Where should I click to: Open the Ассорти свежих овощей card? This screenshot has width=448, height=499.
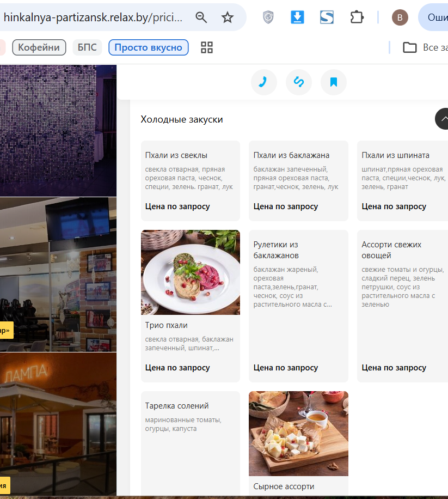402,306
